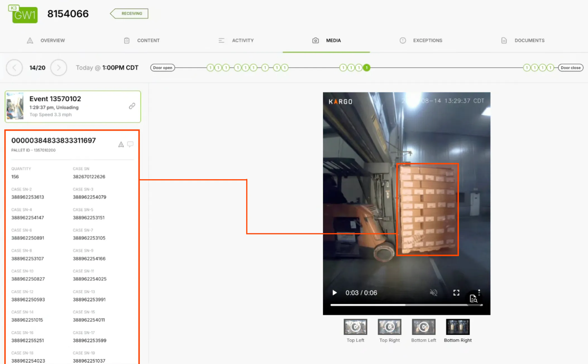The width and height of the screenshot is (588, 364).
Task: Open Event 13570102 card thumbnail
Action: 15,106
